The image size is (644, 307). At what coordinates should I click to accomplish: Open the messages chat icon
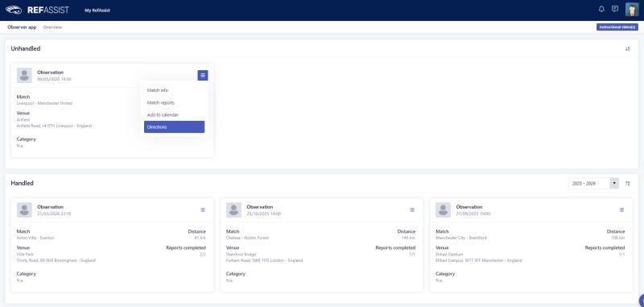pos(615,9)
